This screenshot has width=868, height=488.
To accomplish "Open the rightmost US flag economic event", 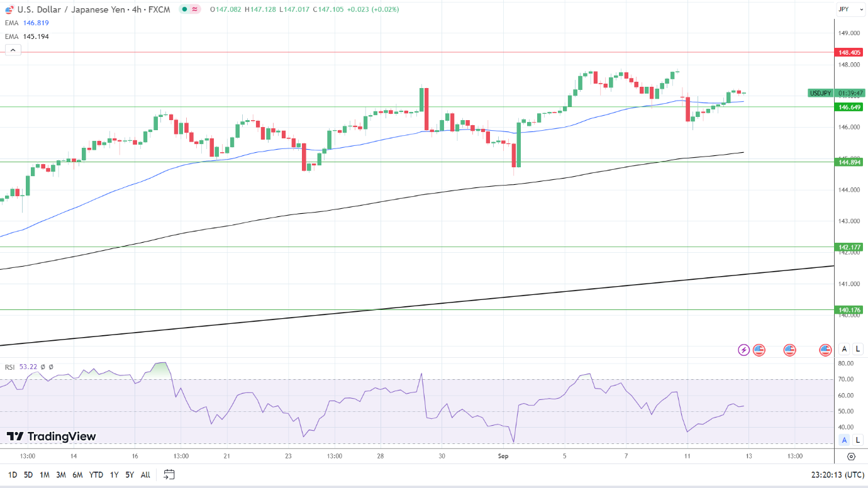I will (x=826, y=350).
